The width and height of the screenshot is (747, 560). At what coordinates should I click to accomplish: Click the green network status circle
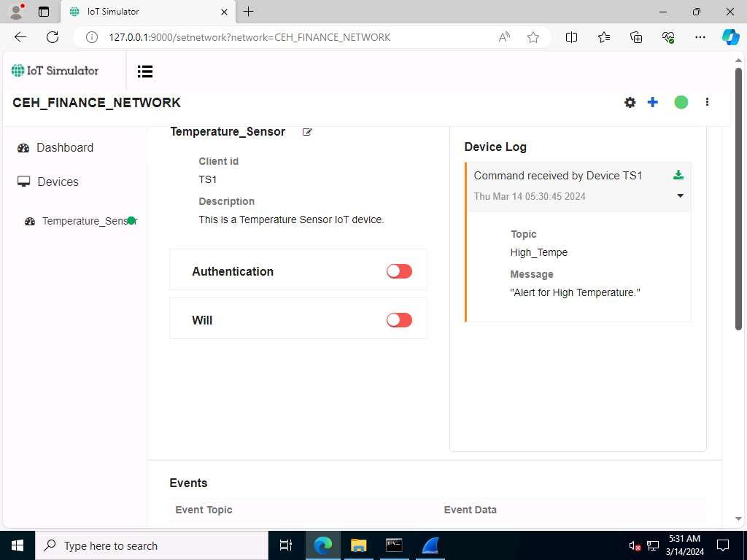tap(681, 102)
